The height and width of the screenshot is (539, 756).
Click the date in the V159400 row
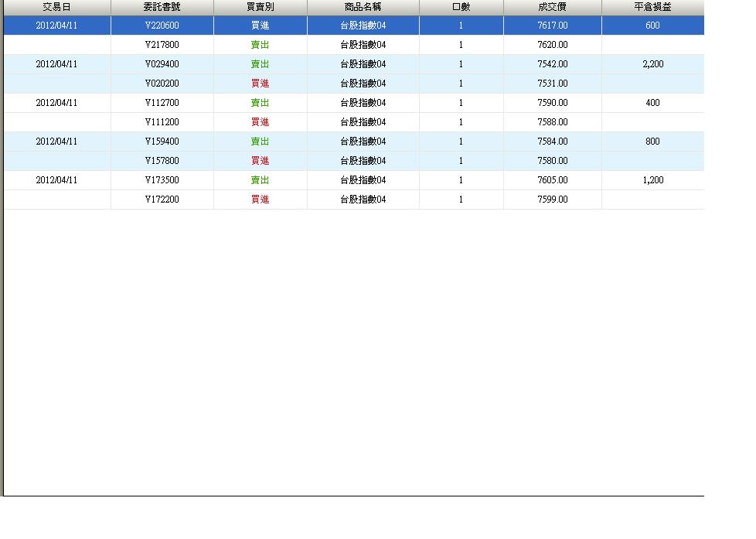tap(57, 142)
